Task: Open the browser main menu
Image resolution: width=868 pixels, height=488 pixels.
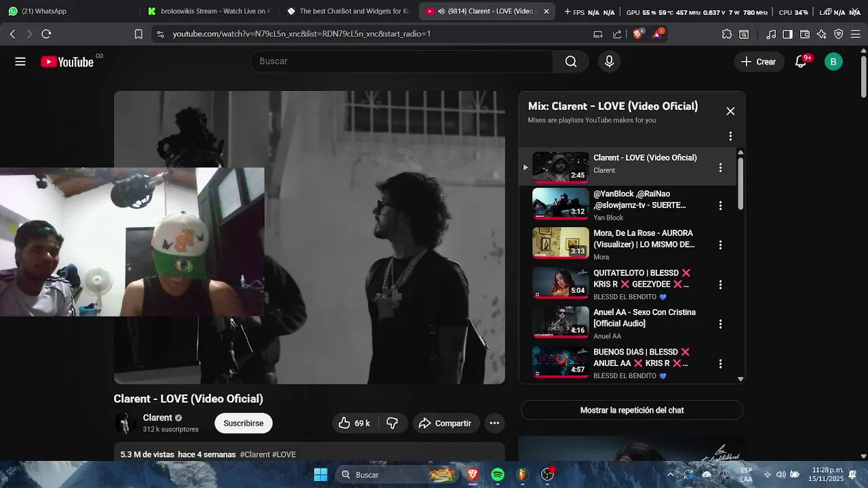Action: click(x=855, y=34)
